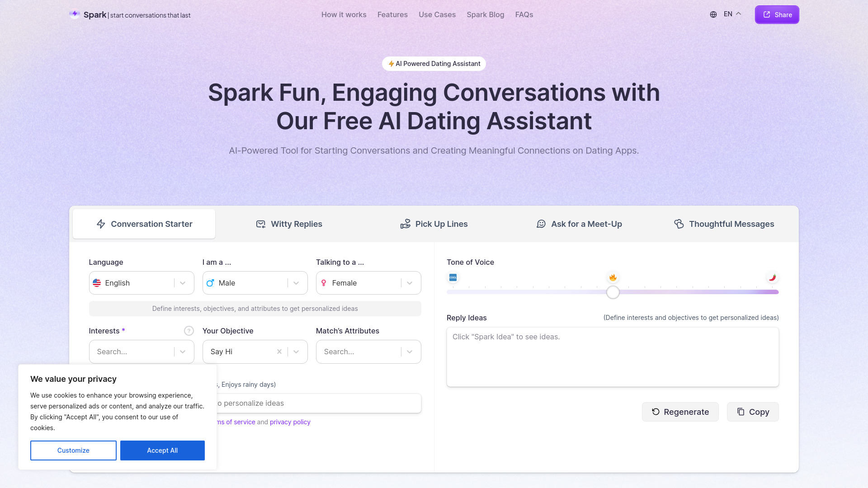Expand the I am a... gender dropdown
This screenshot has width=868, height=488.
(x=296, y=283)
